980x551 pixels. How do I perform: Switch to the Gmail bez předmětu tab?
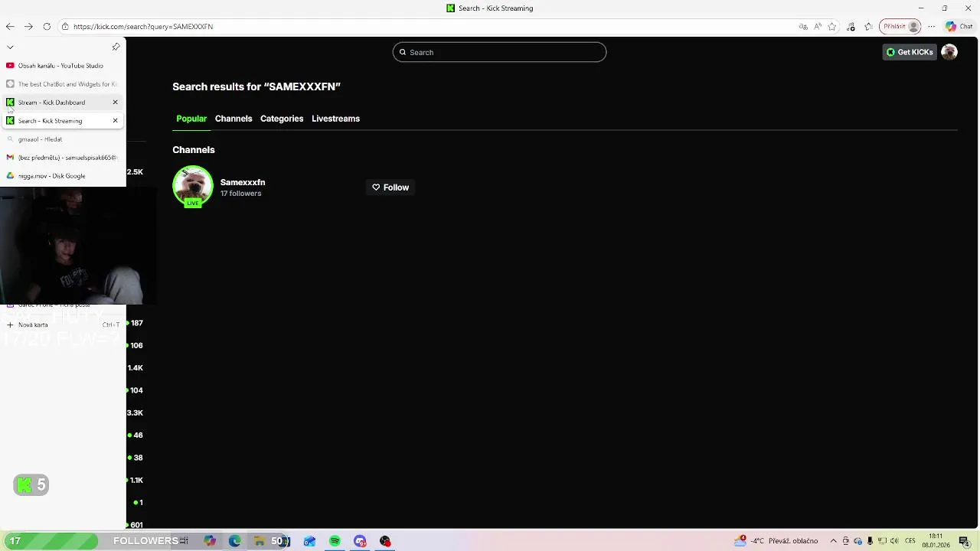(x=63, y=158)
